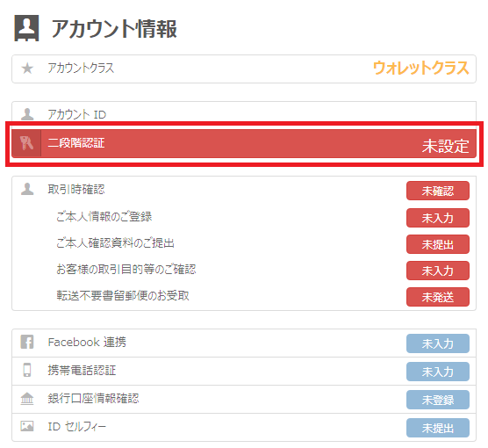Image resolution: width=488 pixels, height=448 pixels.
Task: Select the 未設定 status in 二段階認証
Action: (445, 146)
